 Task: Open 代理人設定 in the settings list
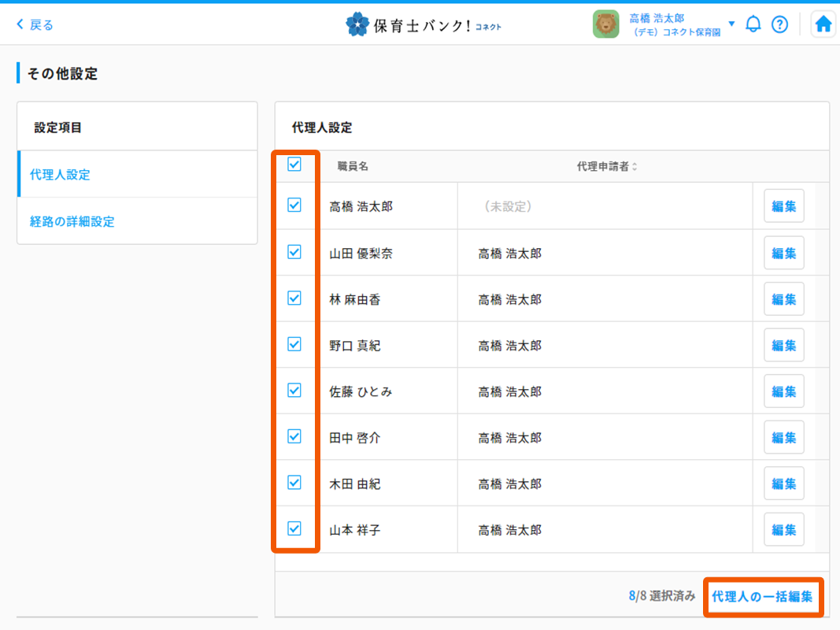pyautogui.click(x=60, y=175)
